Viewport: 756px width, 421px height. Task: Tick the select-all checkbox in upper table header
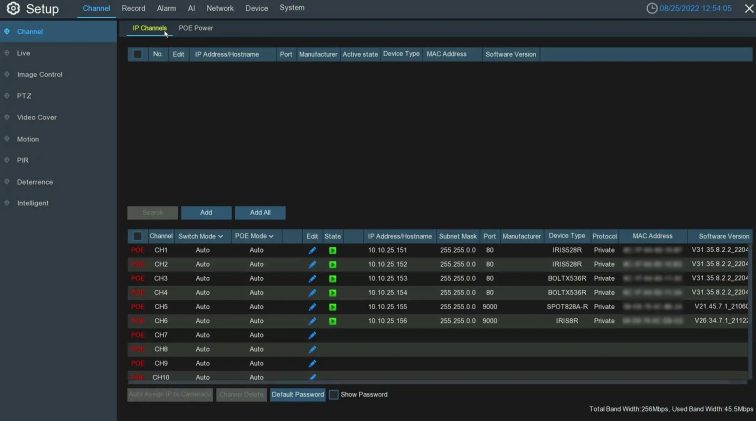click(137, 54)
